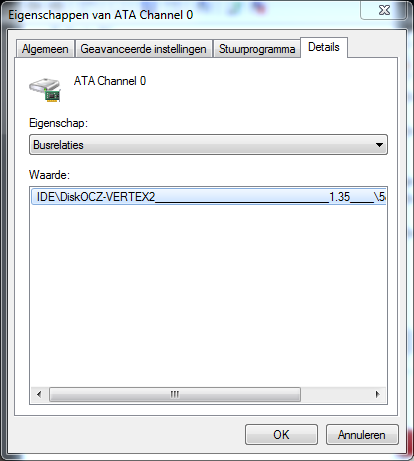Open the Geavanceerde instellingen tab

[144, 49]
